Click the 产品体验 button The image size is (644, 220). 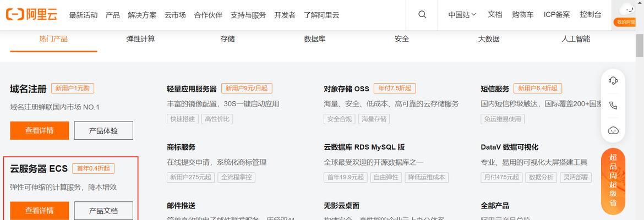[103, 130]
